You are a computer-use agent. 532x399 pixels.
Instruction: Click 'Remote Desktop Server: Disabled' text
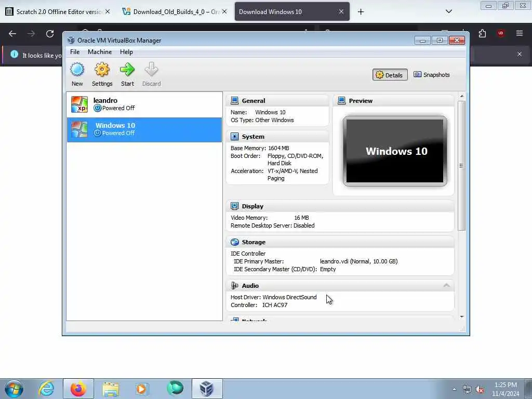[272, 225]
